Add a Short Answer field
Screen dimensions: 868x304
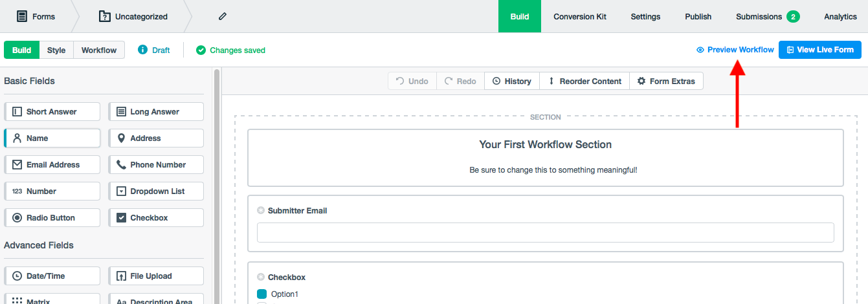tap(52, 112)
